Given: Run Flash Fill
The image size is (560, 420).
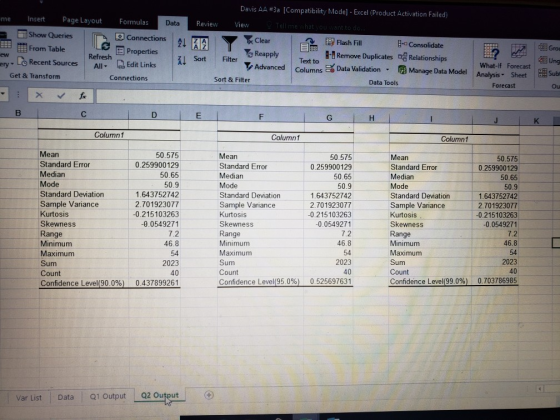Looking at the screenshot, I should [x=344, y=43].
